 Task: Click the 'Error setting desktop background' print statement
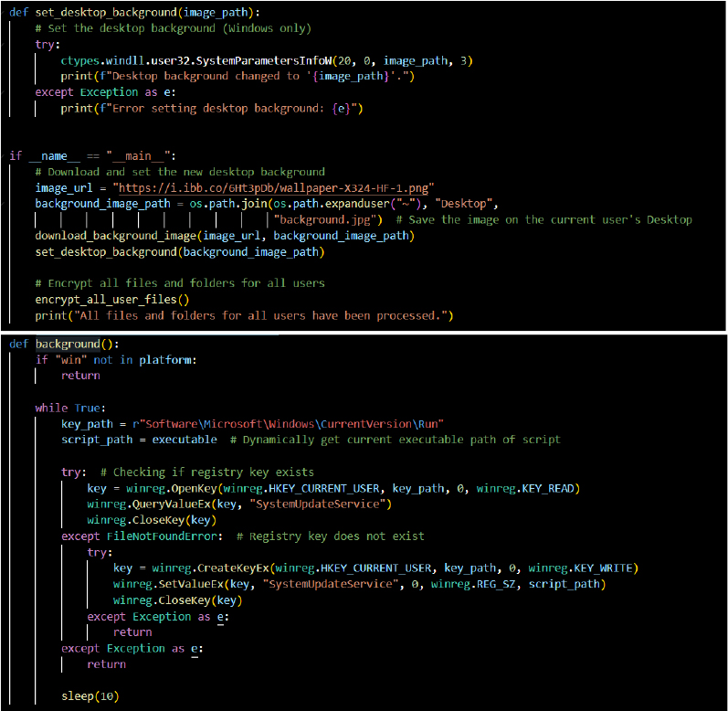click(212, 109)
